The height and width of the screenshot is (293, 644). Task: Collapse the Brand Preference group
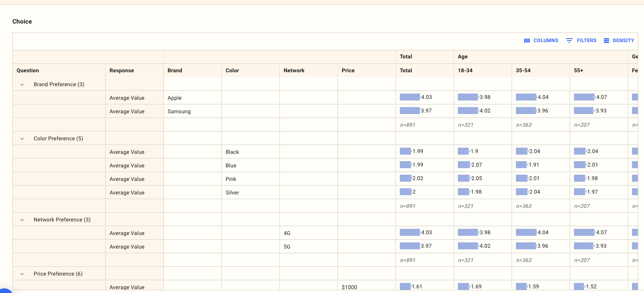(22, 85)
